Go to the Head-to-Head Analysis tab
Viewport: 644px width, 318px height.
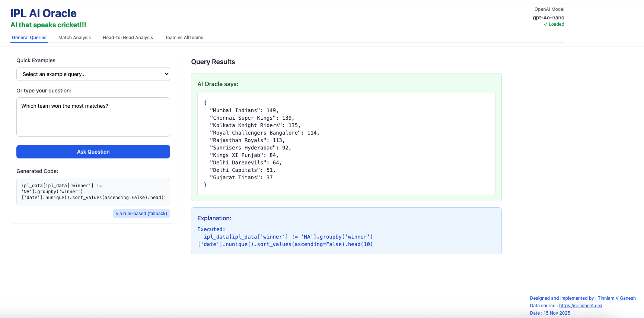pyautogui.click(x=128, y=38)
